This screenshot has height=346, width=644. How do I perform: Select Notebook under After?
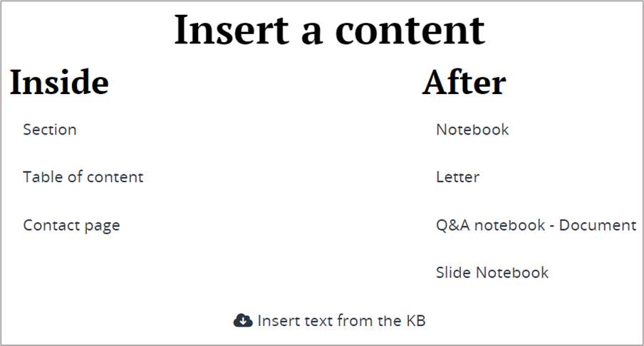[x=472, y=130]
